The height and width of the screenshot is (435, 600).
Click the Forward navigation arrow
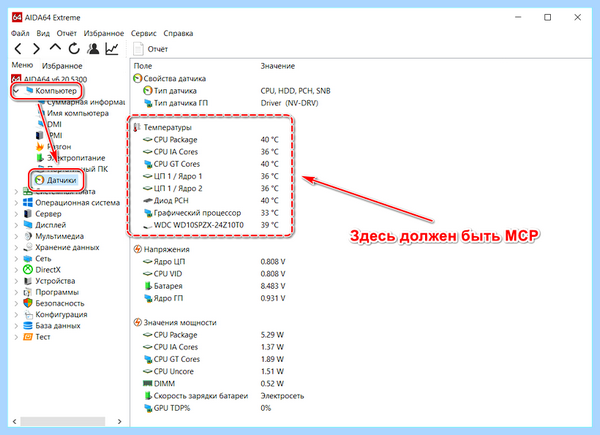(x=36, y=49)
